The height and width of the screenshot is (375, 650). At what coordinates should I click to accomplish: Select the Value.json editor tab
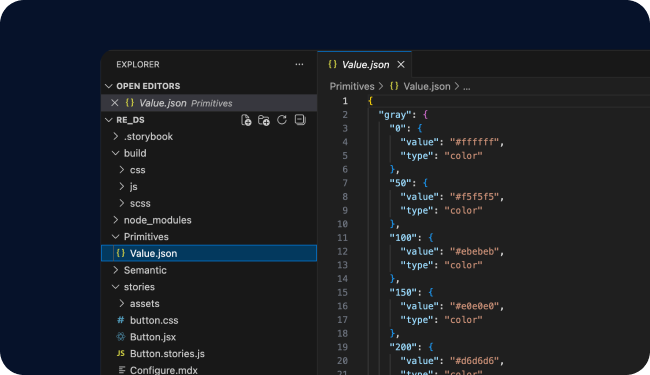point(365,65)
